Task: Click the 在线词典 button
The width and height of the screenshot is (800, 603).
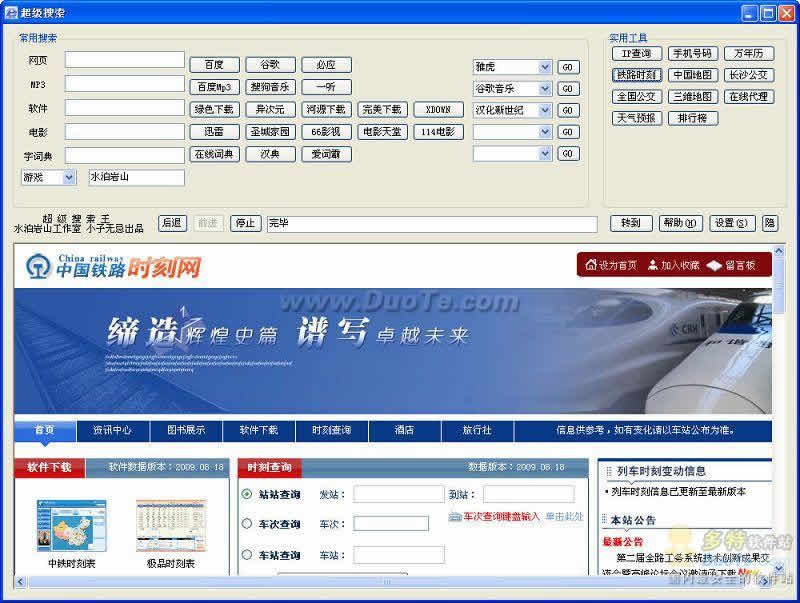Action: coord(214,154)
